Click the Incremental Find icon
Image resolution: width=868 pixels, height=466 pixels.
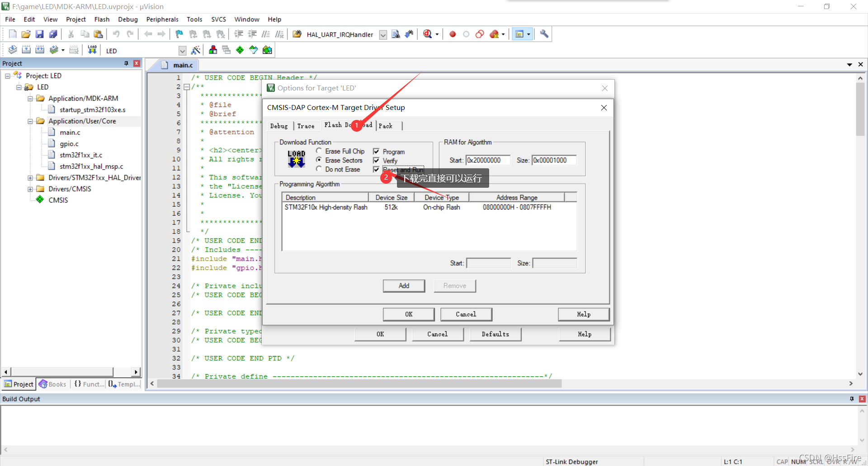pos(409,34)
